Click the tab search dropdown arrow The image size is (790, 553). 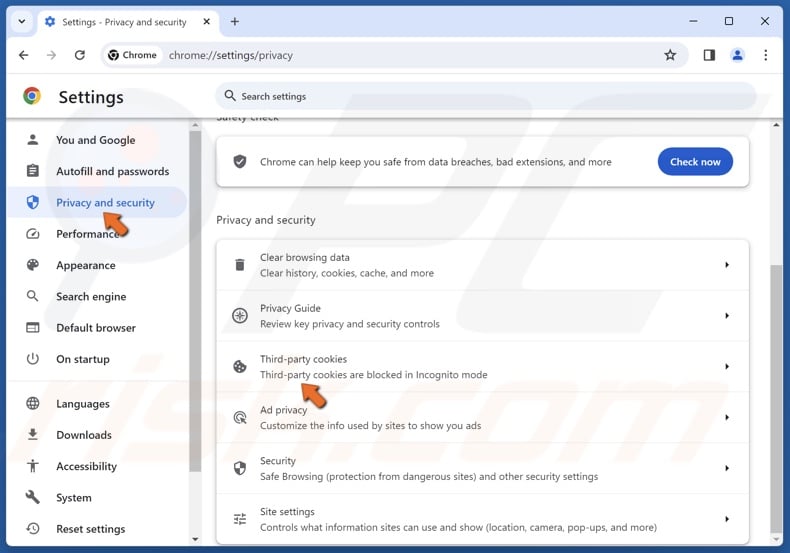tap(22, 22)
